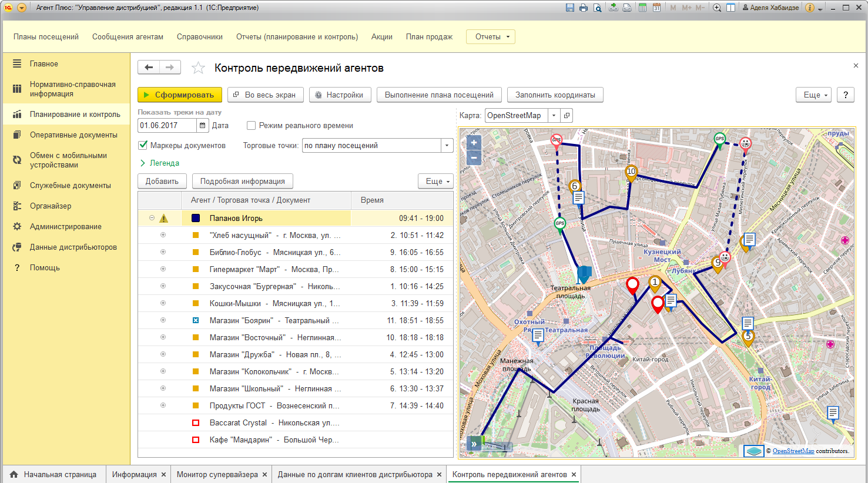Open Нормативно-справочная информация section
Image resolution: width=868 pixels, height=483 pixels.
66,89
